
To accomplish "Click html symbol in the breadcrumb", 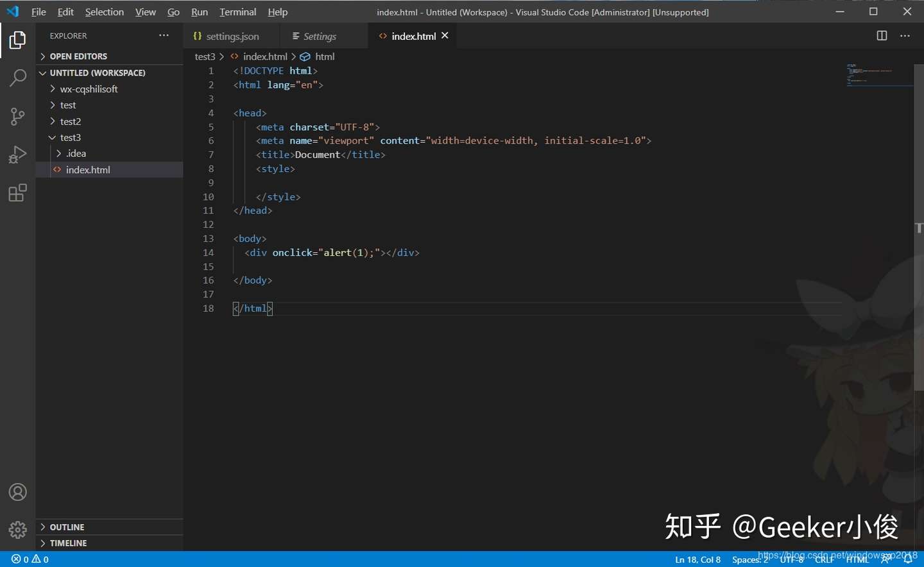I will pyautogui.click(x=325, y=56).
